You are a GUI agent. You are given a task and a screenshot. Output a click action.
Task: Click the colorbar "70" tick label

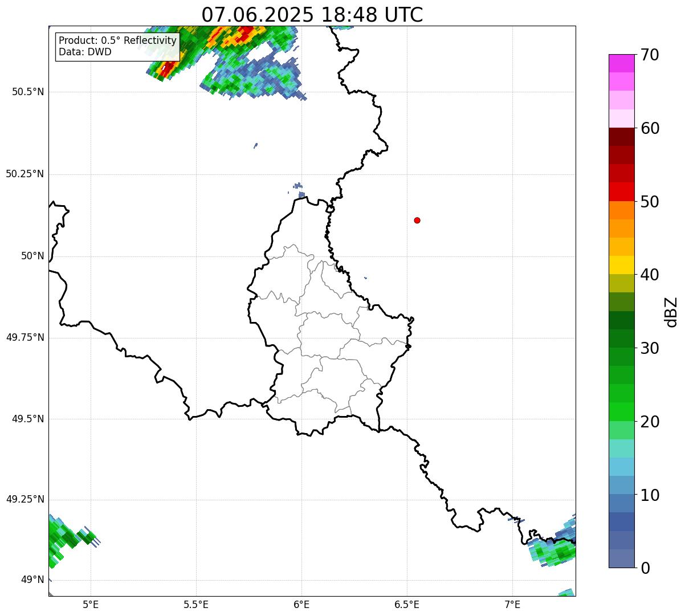(650, 55)
